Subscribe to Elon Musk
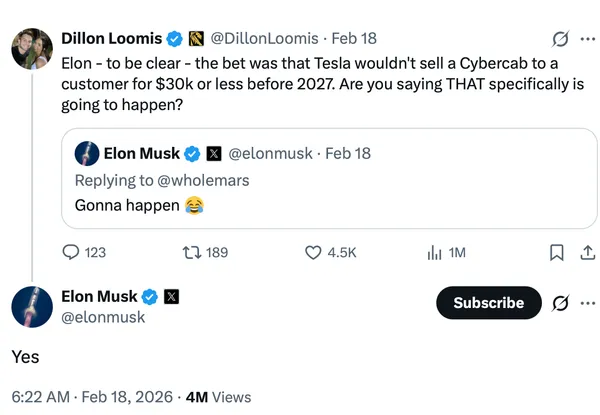 coord(488,302)
